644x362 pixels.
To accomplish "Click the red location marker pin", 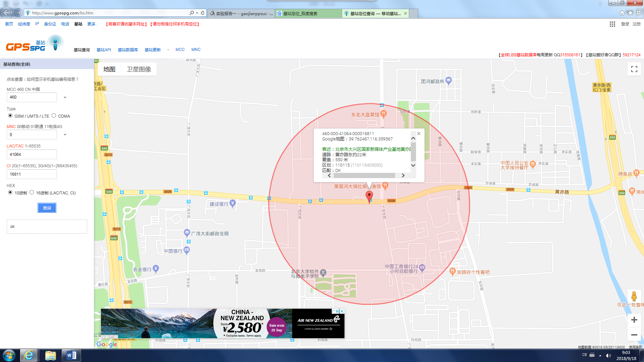I will tap(369, 196).
